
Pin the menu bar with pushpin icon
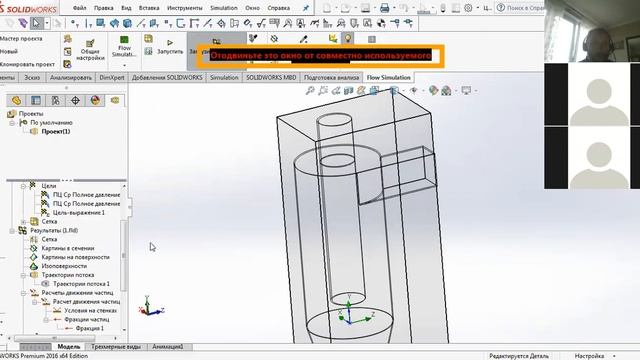click(306, 8)
